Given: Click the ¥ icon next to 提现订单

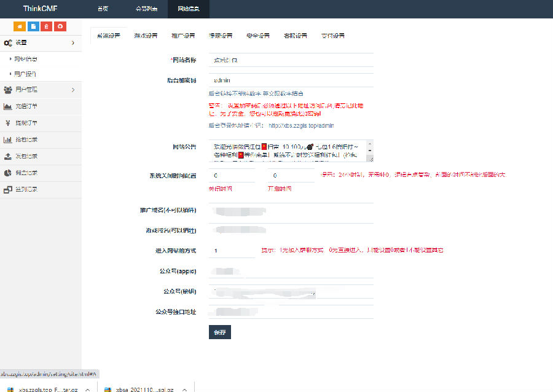Looking at the screenshot, I should tap(7, 123).
